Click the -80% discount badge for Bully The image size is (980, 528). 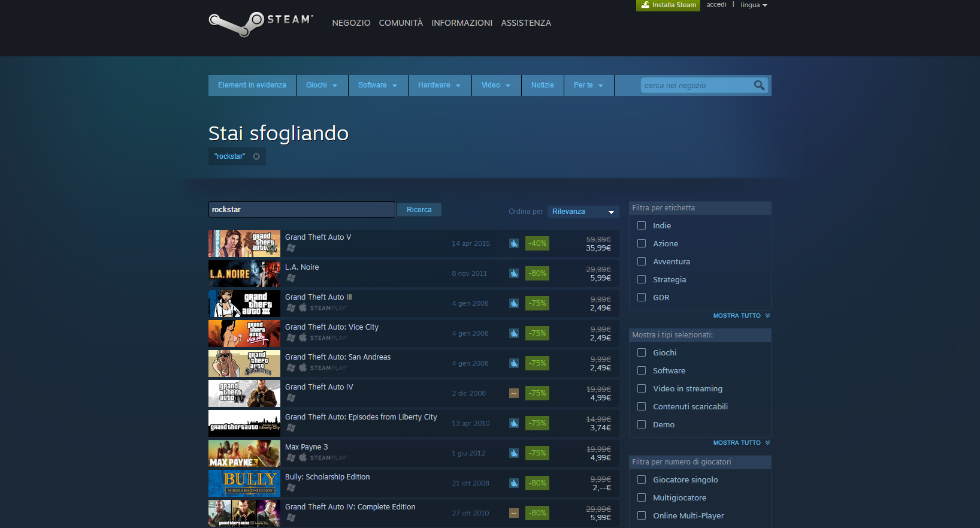(537, 483)
